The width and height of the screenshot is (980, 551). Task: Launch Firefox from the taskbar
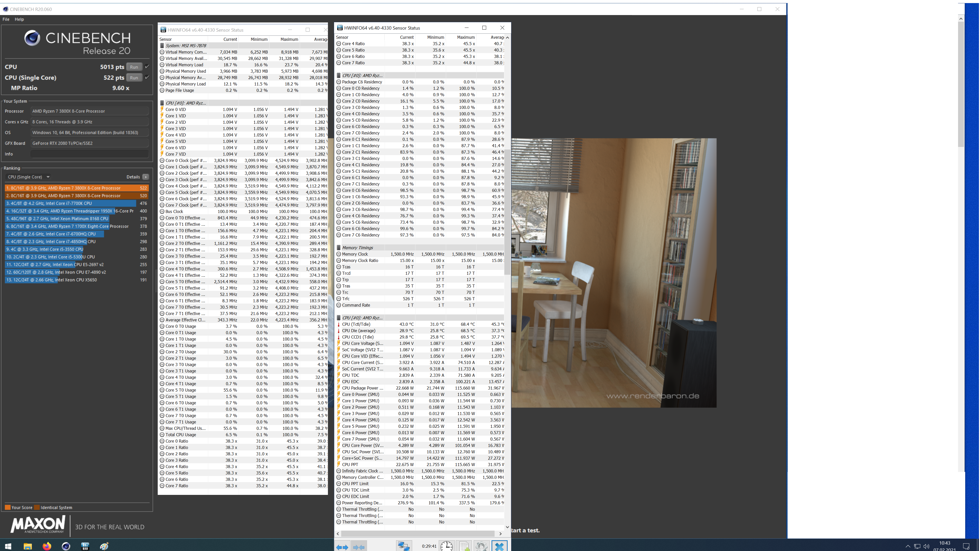47,546
